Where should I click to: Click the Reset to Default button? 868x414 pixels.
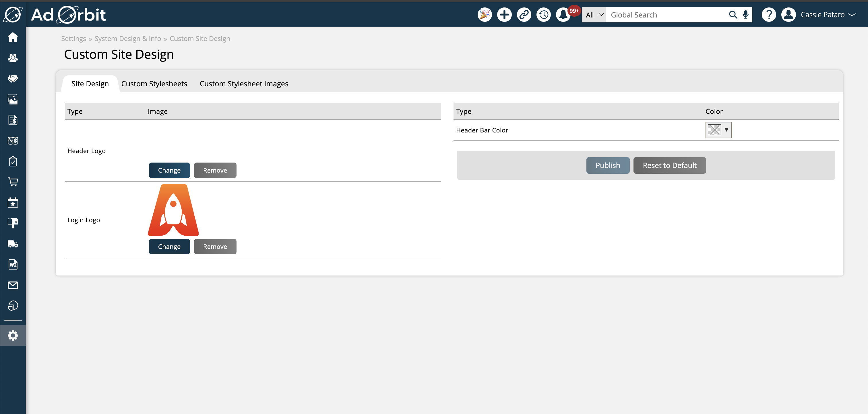670,165
